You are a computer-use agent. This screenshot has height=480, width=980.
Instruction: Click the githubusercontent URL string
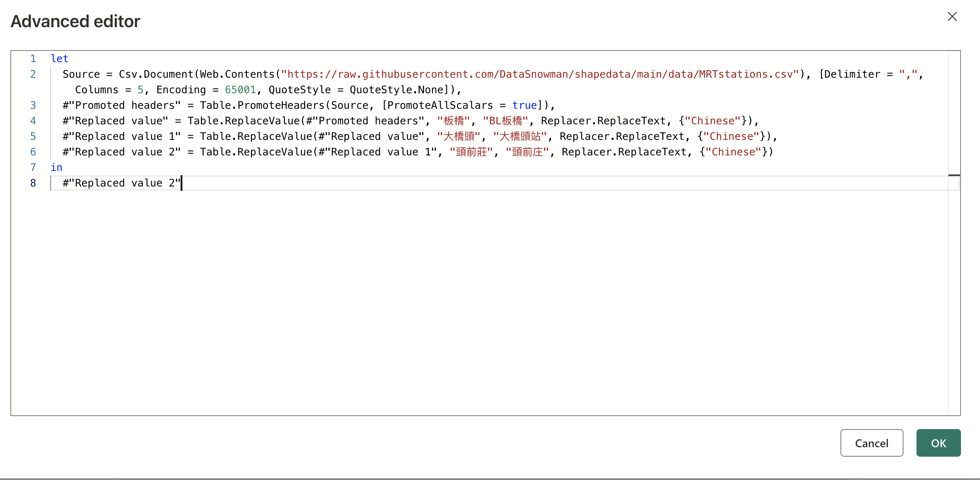pyautogui.click(x=539, y=74)
